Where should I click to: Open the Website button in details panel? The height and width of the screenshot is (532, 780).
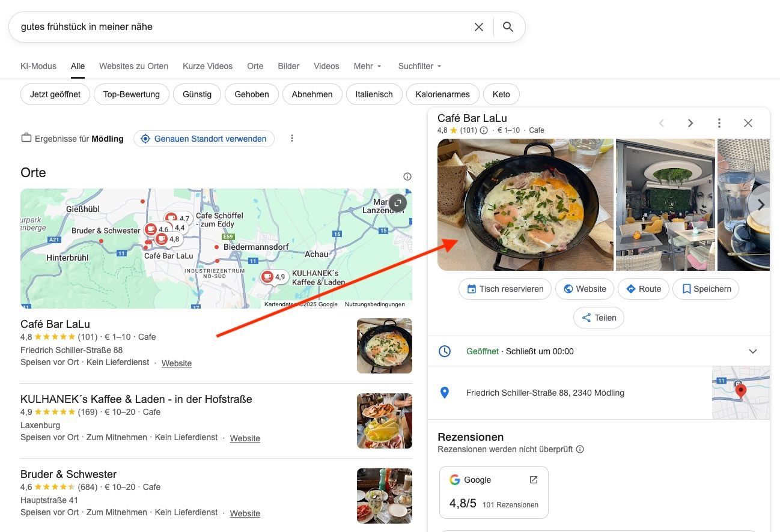[585, 289]
